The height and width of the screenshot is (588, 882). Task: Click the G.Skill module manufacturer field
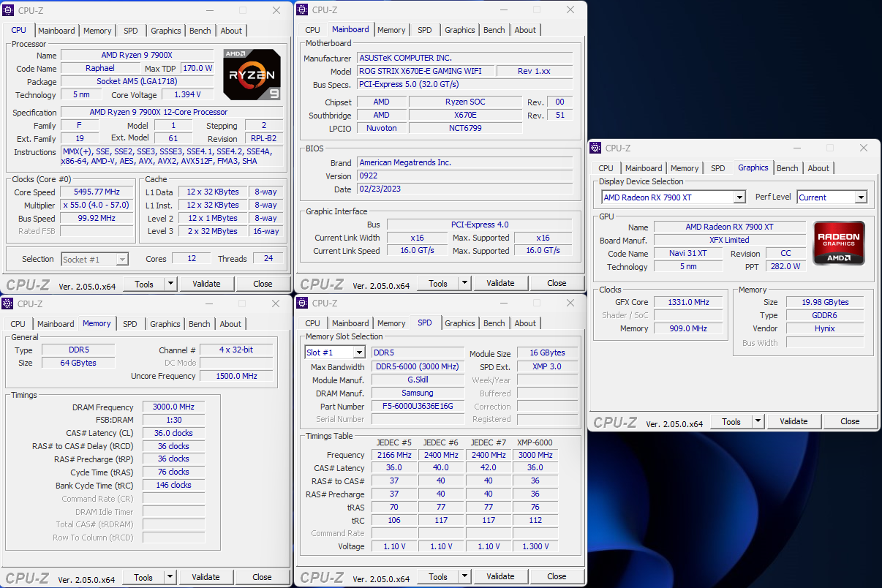coord(418,380)
